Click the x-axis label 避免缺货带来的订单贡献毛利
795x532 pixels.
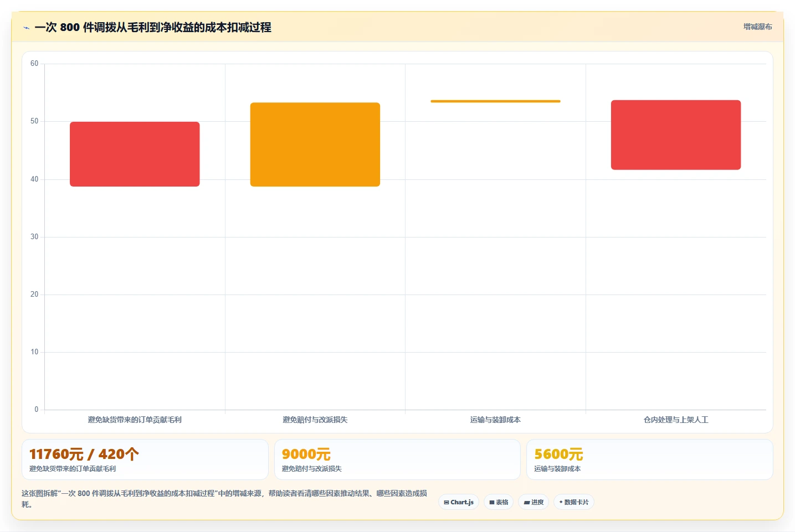135,420
